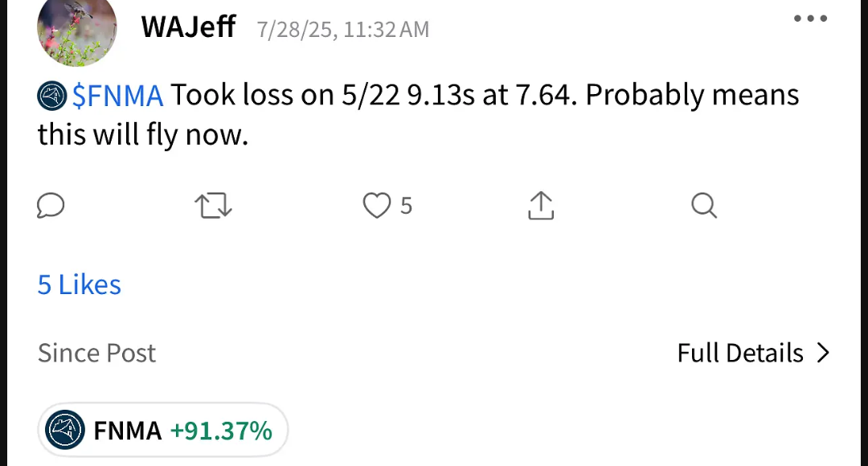868x466 pixels.
Task: Expand details with the right chevron arrow
Action: pyautogui.click(x=823, y=353)
